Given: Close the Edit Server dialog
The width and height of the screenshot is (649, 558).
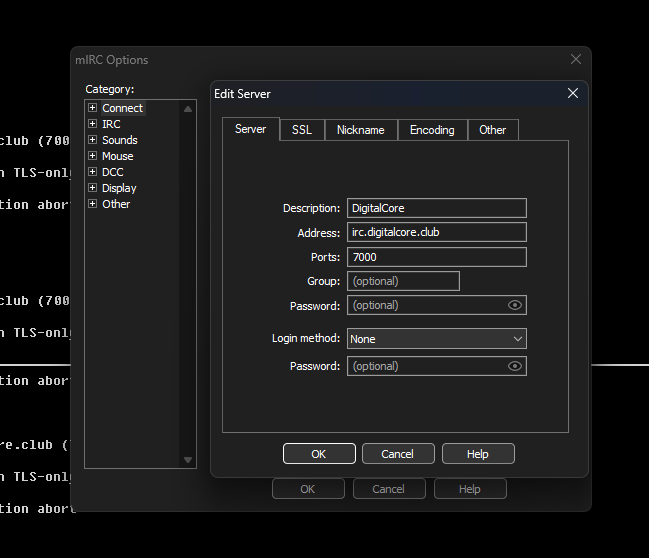Looking at the screenshot, I should (573, 93).
